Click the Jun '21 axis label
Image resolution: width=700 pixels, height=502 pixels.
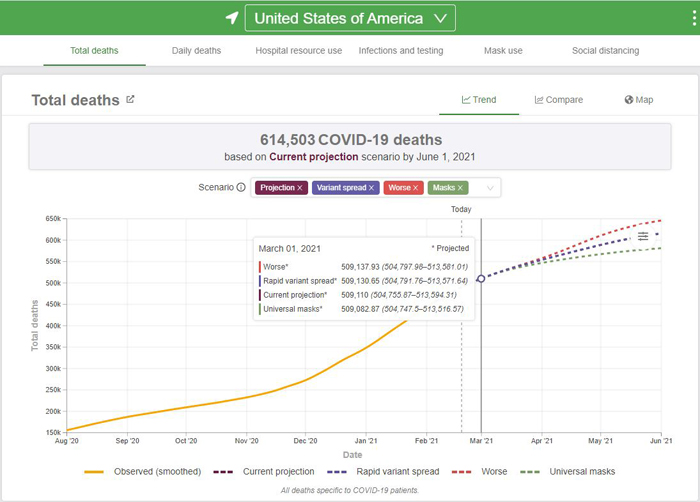click(x=661, y=441)
